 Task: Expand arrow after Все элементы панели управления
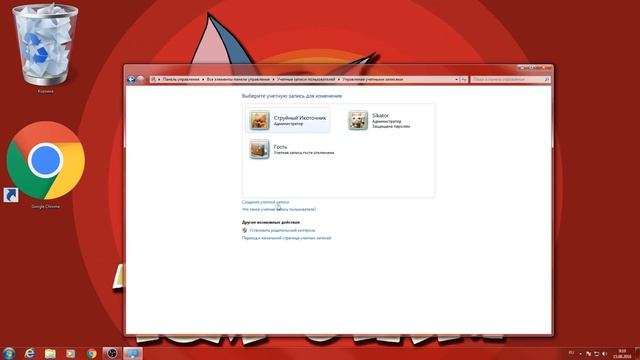coord(273,80)
